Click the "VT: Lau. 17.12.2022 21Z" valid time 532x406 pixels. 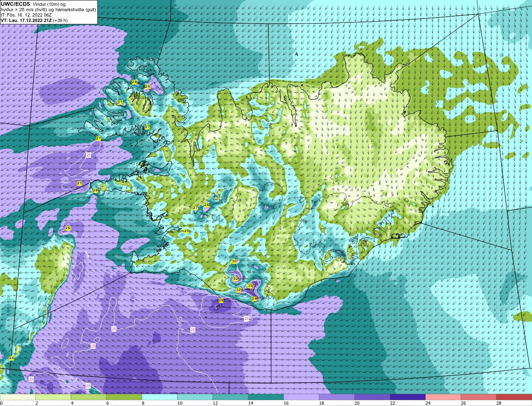(x=26, y=20)
